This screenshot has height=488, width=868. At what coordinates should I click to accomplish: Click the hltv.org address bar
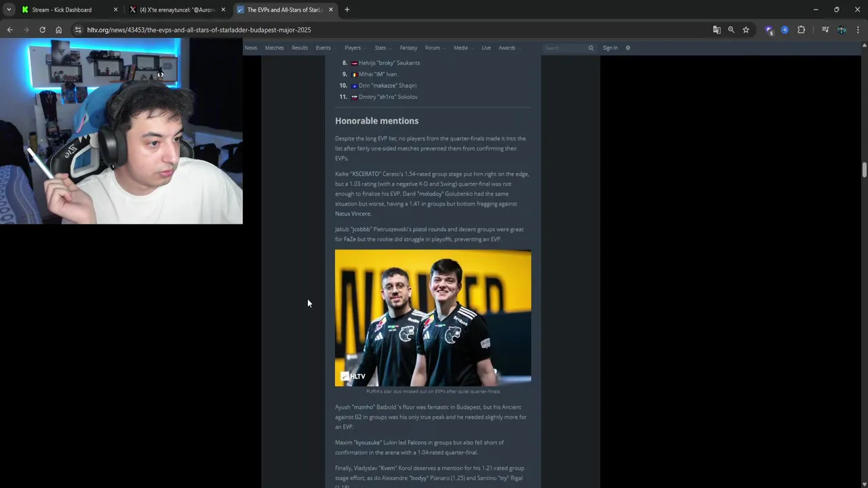coord(393,30)
